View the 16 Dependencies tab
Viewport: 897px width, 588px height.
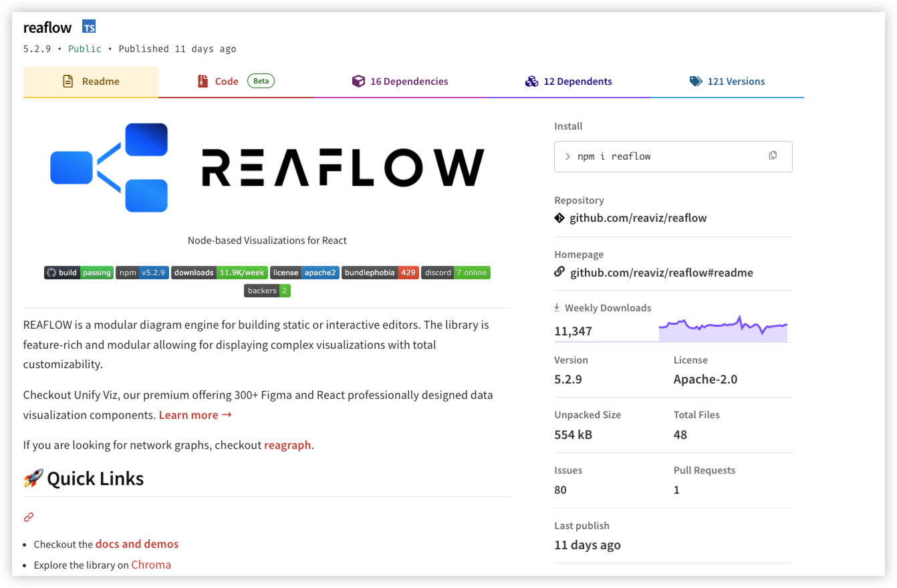pyautogui.click(x=400, y=82)
